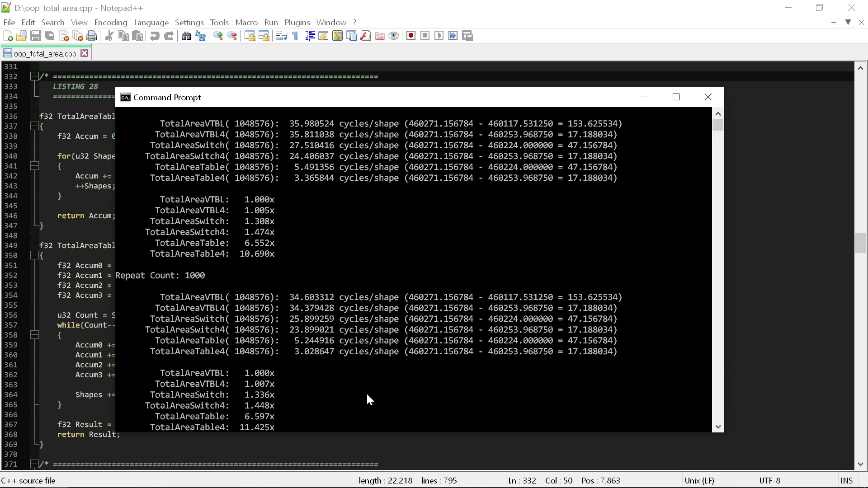Image resolution: width=868 pixels, height=488 pixels.
Task: Collapse the code block at line 350
Action: pos(34,255)
